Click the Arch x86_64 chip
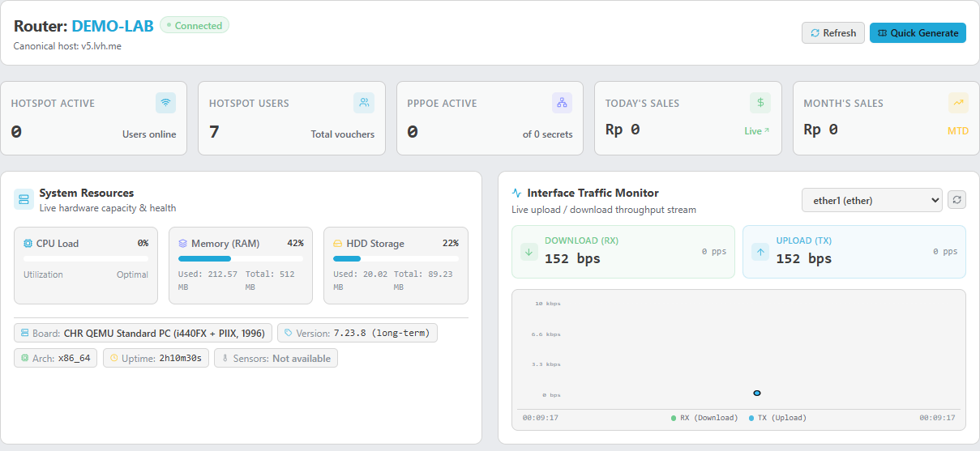The height and width of the screenshot is (451, 980). click(x=56, y=358)
